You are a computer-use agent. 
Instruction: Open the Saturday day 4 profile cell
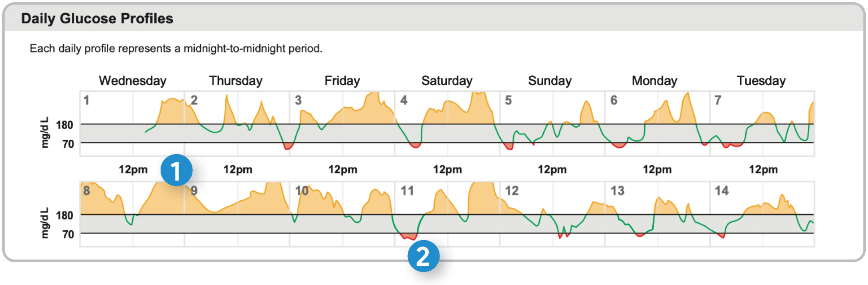pos(447,124)
